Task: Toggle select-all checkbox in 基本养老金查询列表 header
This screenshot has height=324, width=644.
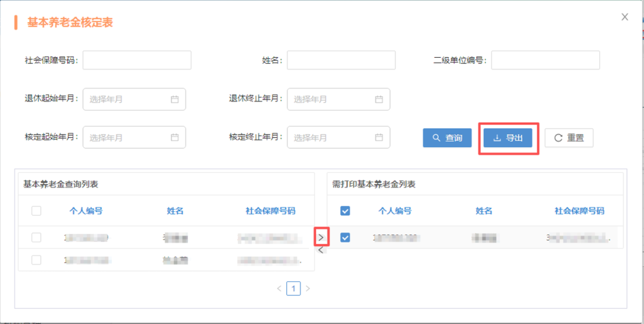Action: coord(36,211)
